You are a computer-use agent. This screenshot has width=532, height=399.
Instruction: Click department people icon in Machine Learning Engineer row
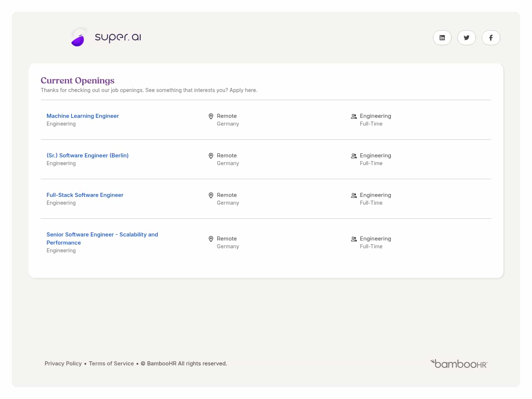(354, 116)
